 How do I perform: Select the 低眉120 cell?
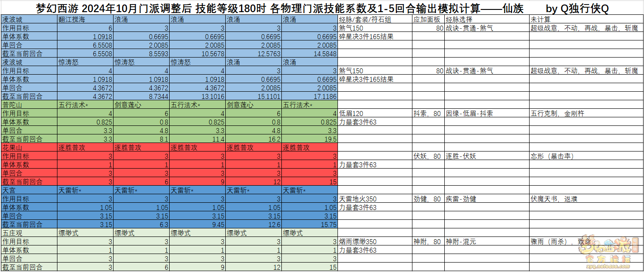[x=375, y=113]
